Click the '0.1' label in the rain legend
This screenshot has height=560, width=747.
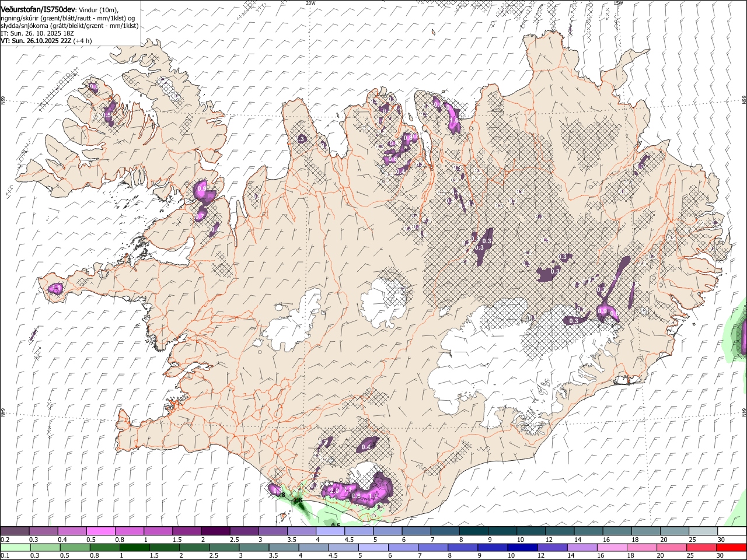pyautogui.click(x=5, y=556)
